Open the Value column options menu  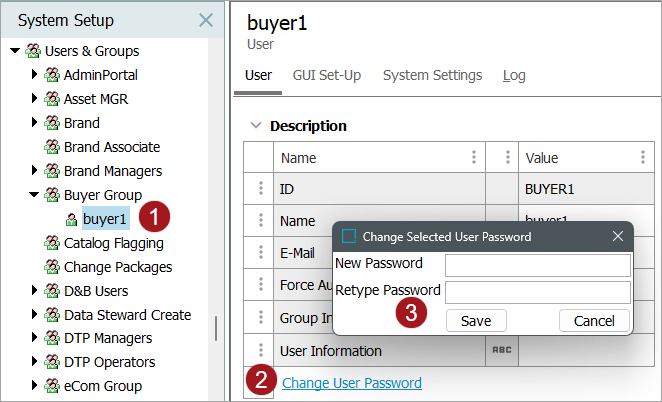[643, 158]
